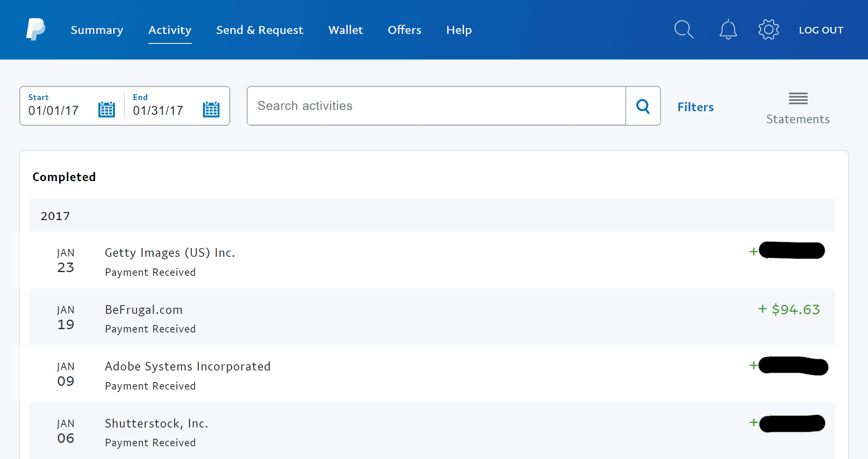Switch to the Summary page
This screenshot has height=459, width=868.
[x=97, y=29]
